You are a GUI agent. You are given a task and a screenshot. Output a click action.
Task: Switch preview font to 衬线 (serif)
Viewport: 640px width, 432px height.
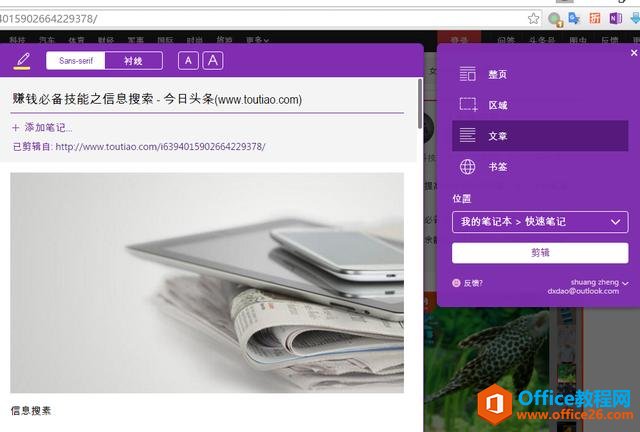(133, 61)
